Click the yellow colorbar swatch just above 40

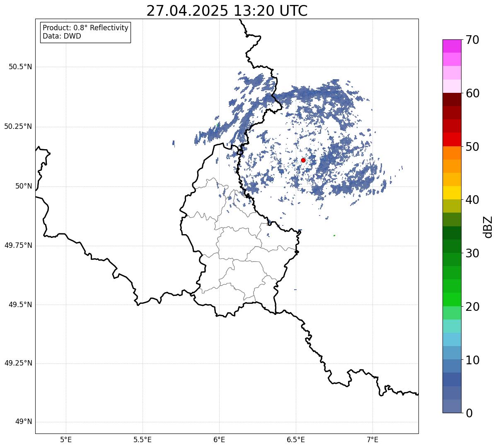[x=452, y=193]
